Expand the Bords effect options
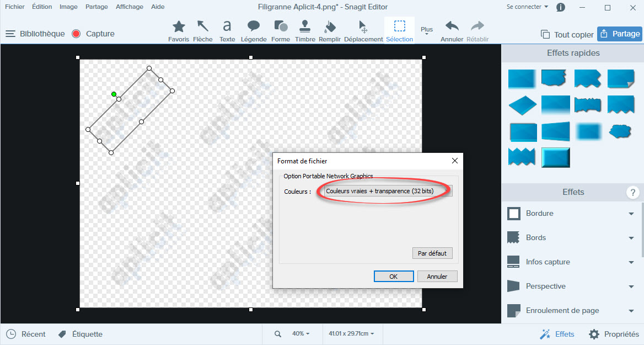 coord(631,238)
